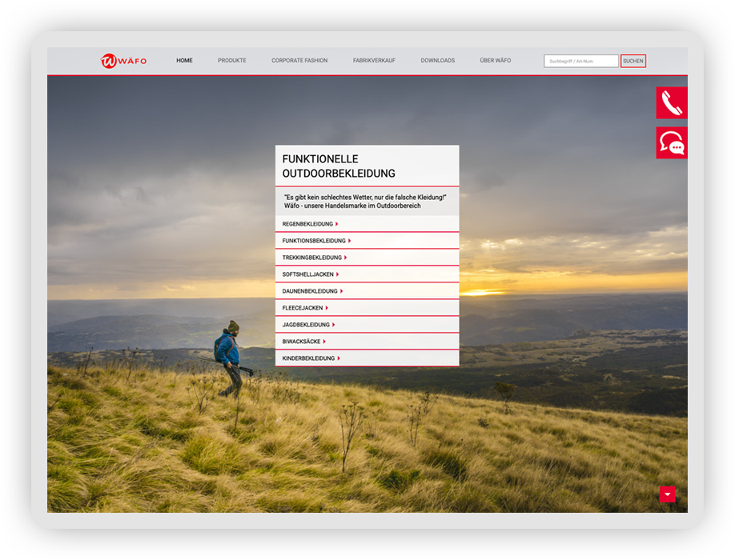Image resolution: width=735 pixels, height=560 pixels.
Task: Click the red phone contact icon
Action: click(671, 103)
